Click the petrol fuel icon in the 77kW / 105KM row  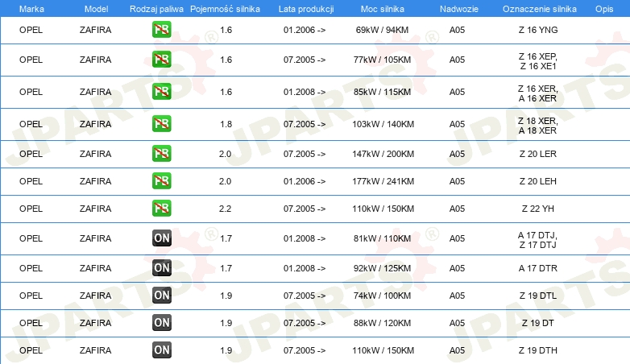161,60
